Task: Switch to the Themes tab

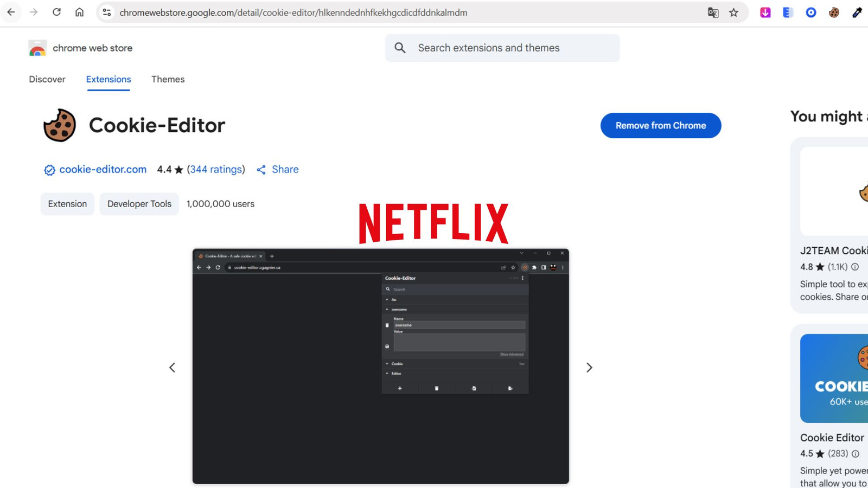Action: (168, 79)
